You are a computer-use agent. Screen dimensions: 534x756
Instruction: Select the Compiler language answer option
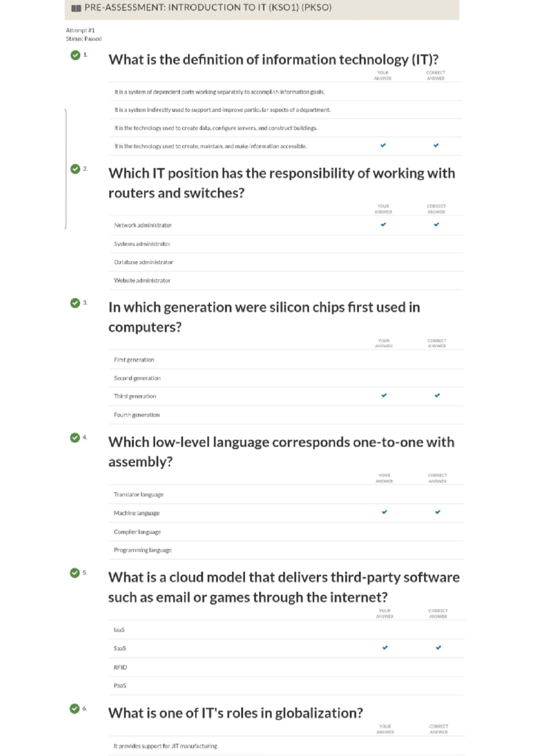[137, 532]
